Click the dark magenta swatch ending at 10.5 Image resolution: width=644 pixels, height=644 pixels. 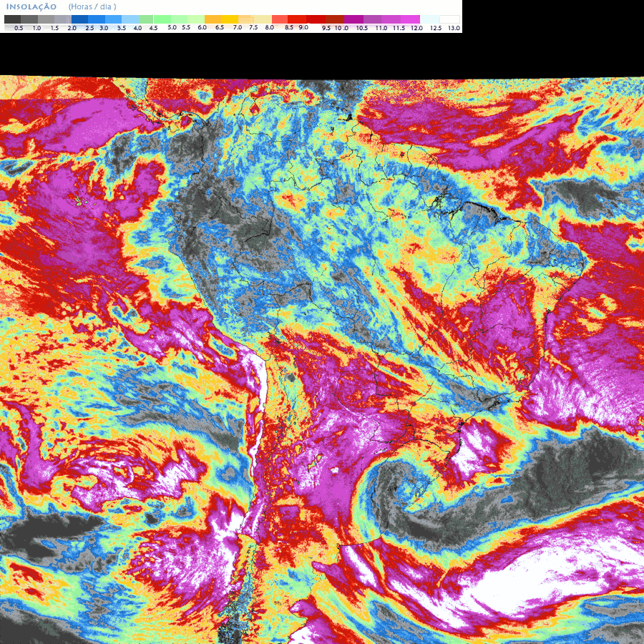point(353,19)
